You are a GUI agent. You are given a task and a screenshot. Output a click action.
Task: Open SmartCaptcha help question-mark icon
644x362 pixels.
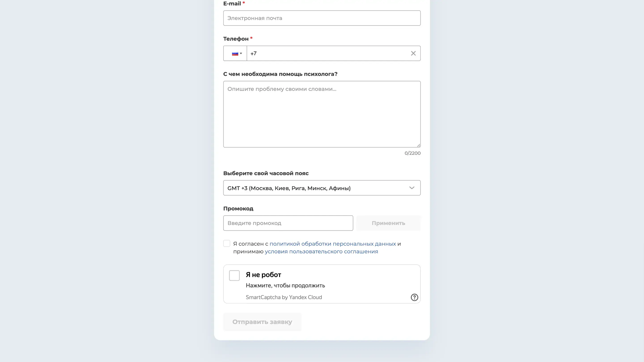(414, 297)
